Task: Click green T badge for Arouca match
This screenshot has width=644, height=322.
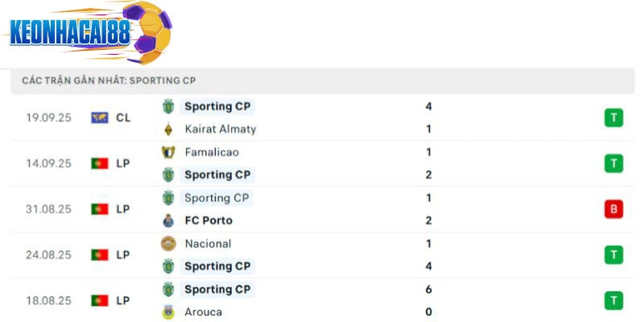Action: click(x=614, y=301)
